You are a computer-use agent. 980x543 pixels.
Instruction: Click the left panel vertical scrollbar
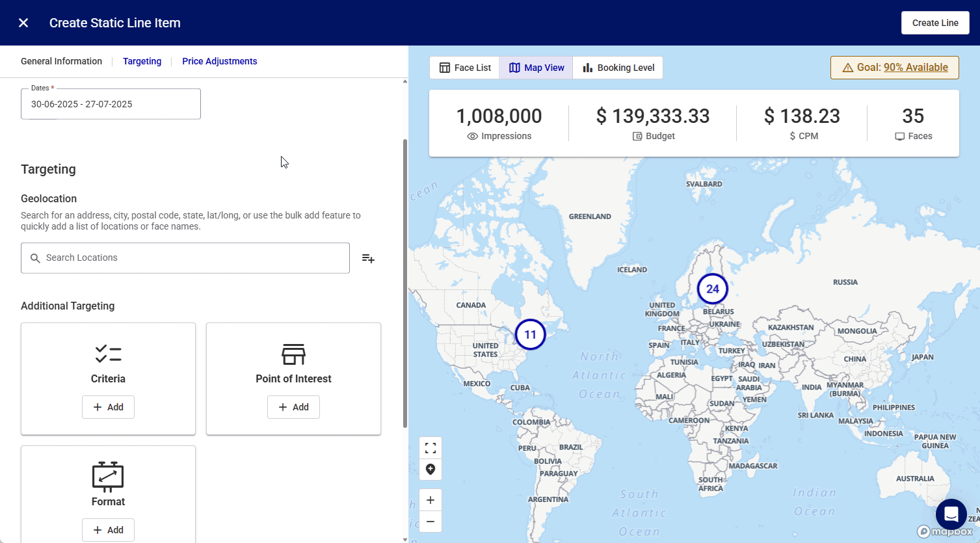(x=405, y=283)
